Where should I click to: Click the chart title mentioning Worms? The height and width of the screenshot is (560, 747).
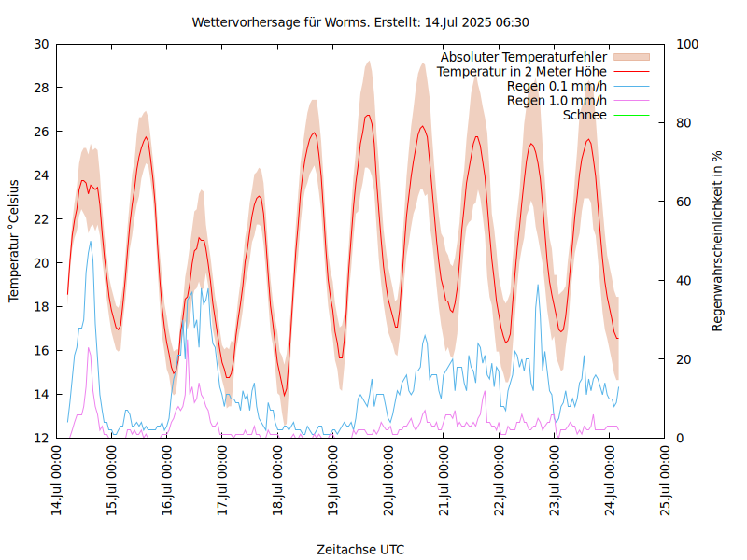click(x=360, y=21)
